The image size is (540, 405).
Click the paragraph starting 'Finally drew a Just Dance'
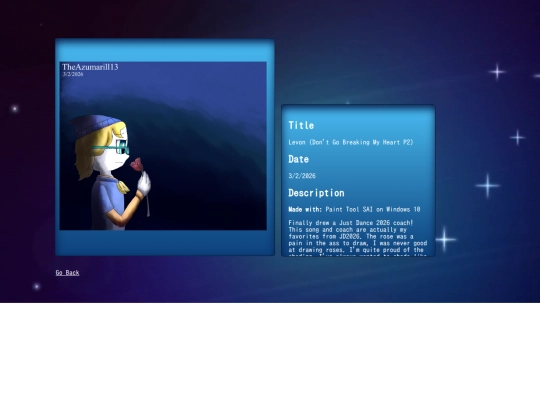358,238
